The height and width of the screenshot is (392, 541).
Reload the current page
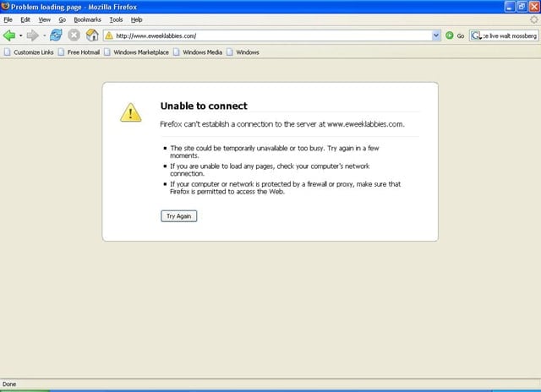pyautogui.click(x=56, y=35)
